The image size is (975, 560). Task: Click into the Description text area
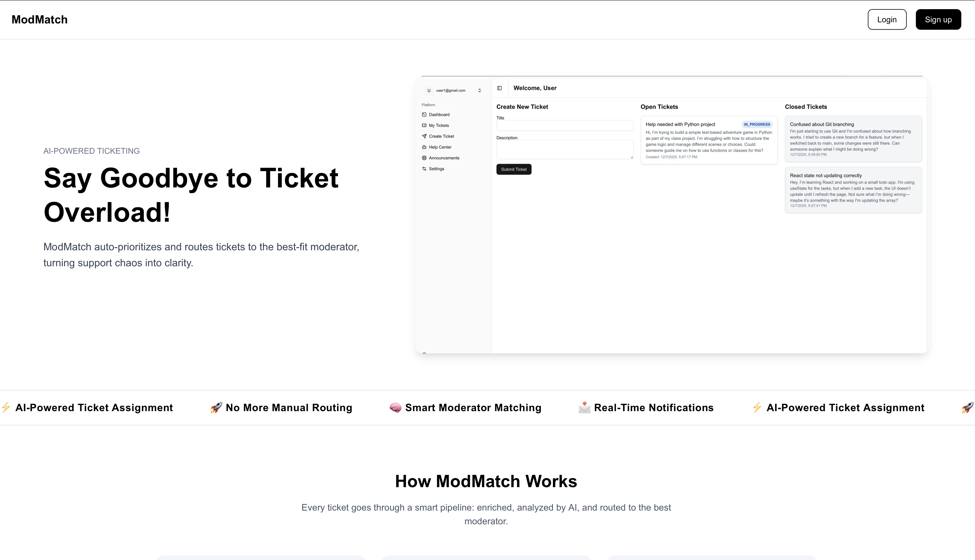[x=564, y=149]
